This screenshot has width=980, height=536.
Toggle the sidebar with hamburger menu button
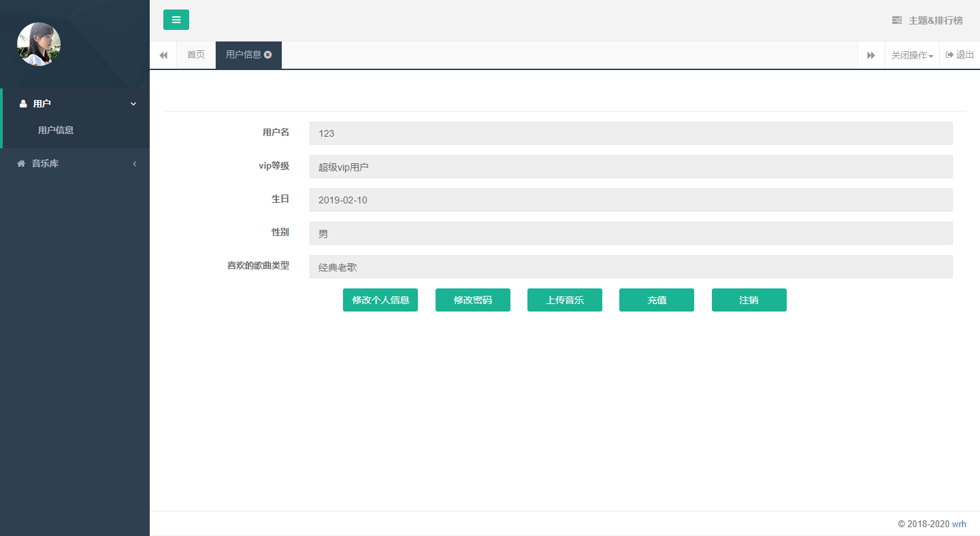[176, 20]
